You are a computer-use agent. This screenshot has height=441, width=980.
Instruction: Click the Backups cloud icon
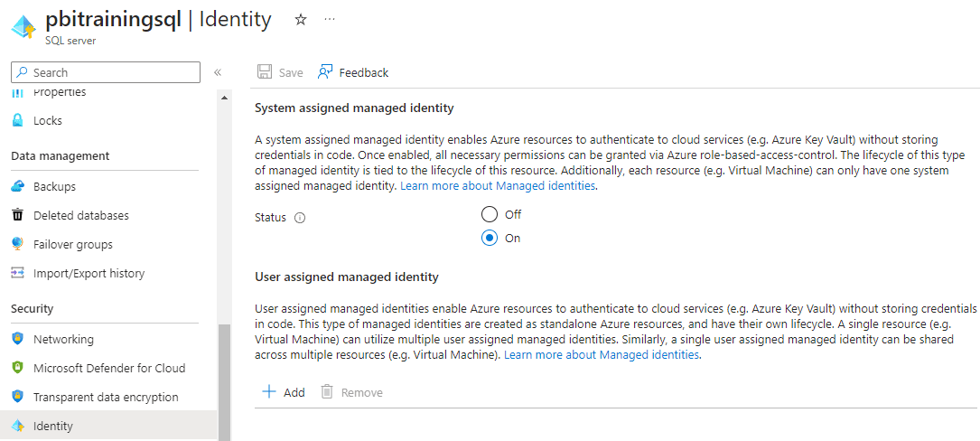pos(18,186)
